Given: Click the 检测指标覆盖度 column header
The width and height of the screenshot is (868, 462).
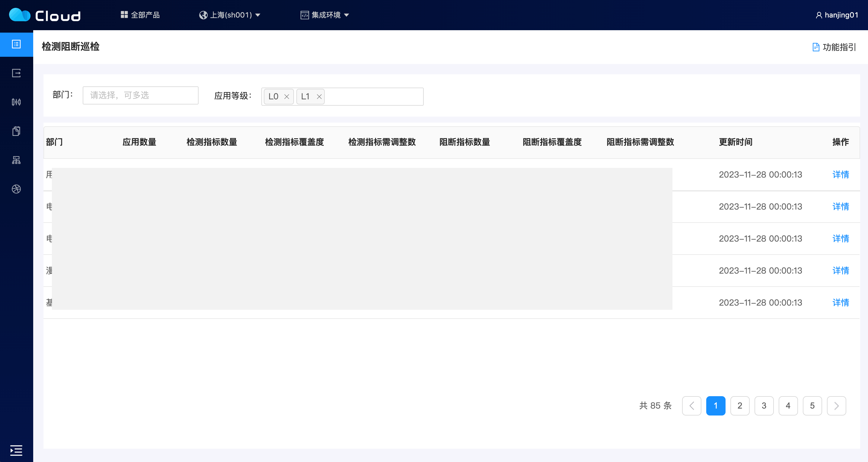Looking at the screenshot, I should coord(294,142).
